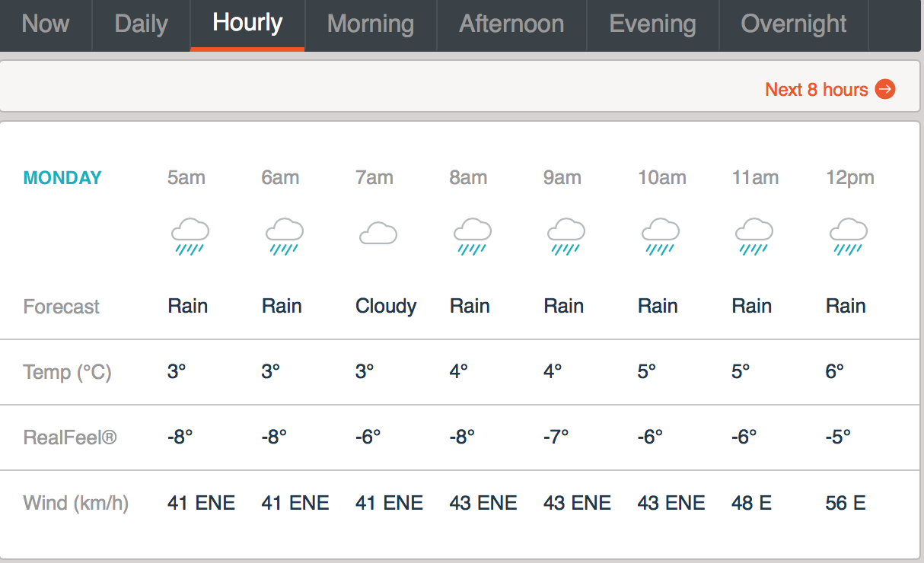
Task: Switch to the Now tab
Action: pos(46,24)
